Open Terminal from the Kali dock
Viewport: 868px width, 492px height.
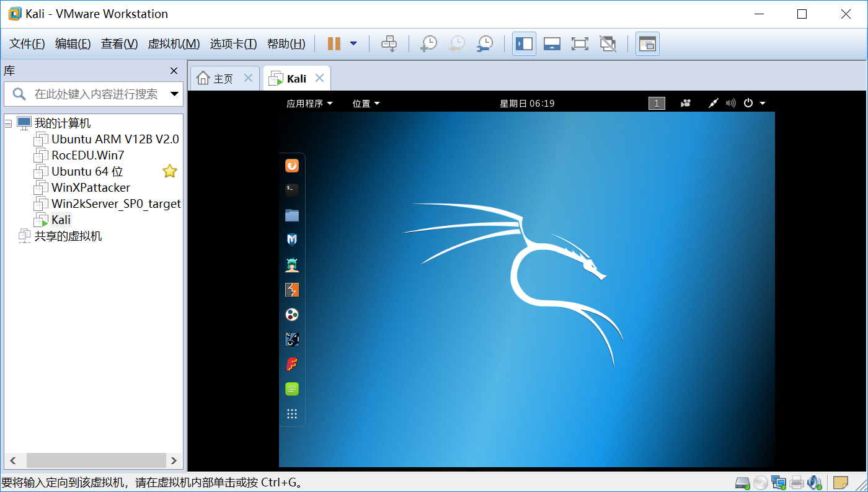292,190
